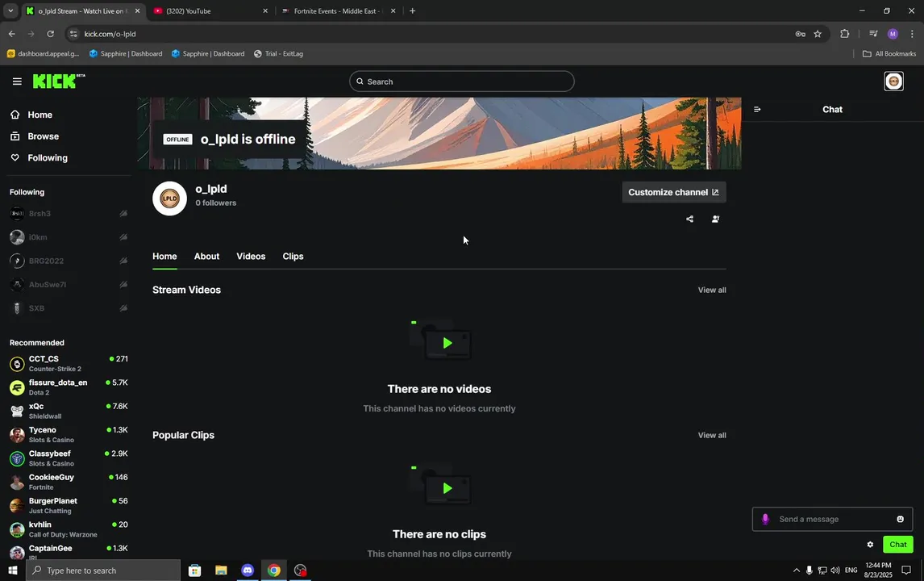
Task: Open recommended channel Tyceno
Action: [x=69, y=435]
